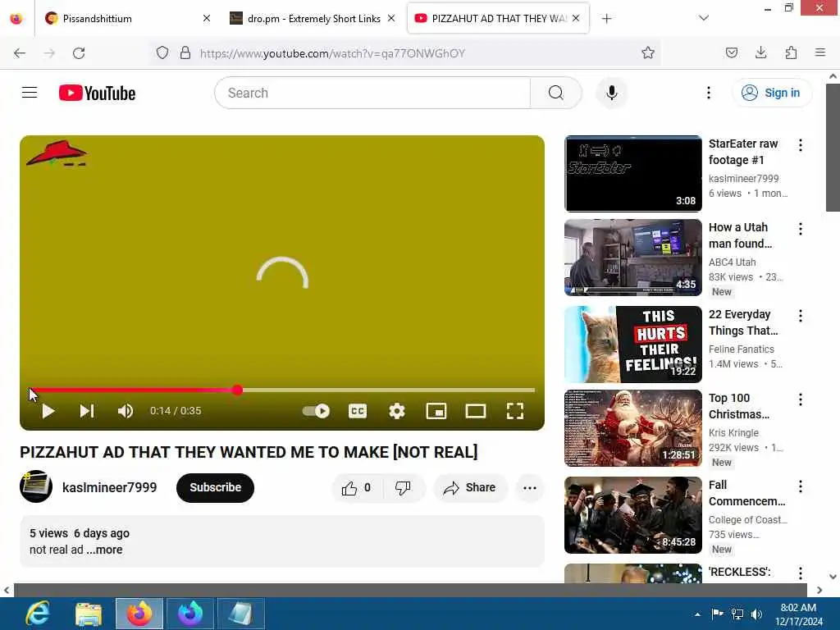Click the youtube.com URL address bar
This screenshot has height=630, width=840.
tap(332, 53)
